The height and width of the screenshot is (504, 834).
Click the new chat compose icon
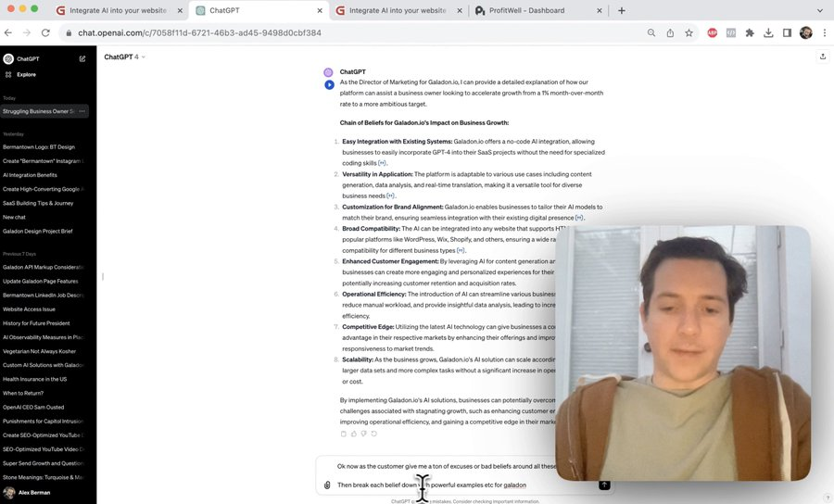[82, 59]
